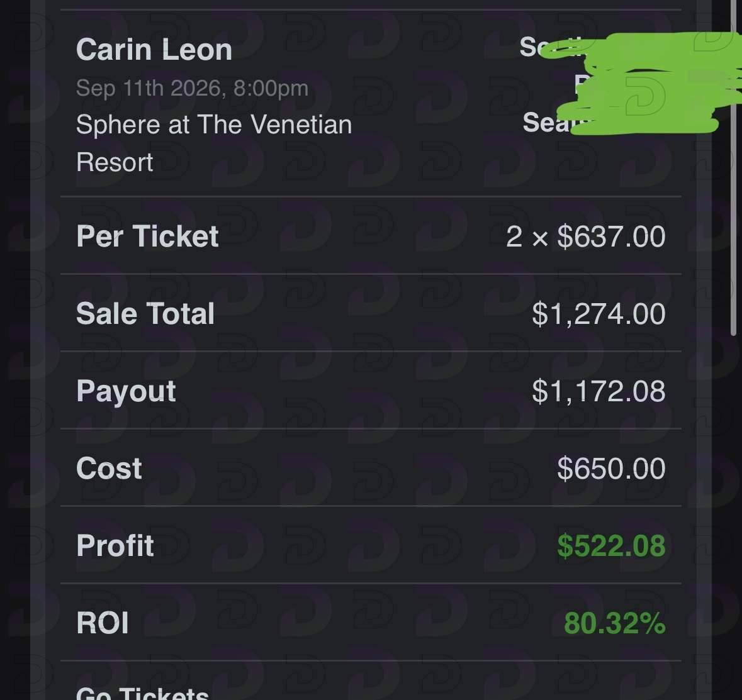The image size is (742, 700).
Task: Open the Go Tickets entry at bottom
Action: [142, 693]
